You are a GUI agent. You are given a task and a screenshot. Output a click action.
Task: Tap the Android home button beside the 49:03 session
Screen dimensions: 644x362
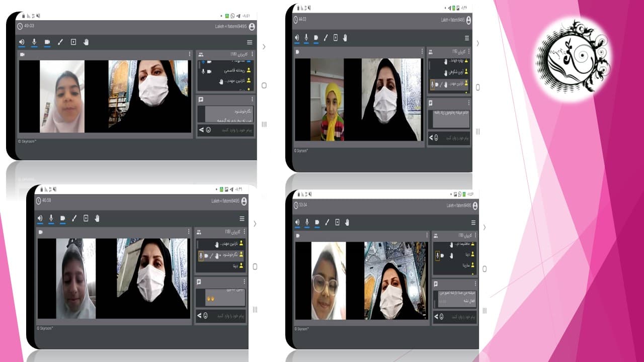click(x=264, y=85)
